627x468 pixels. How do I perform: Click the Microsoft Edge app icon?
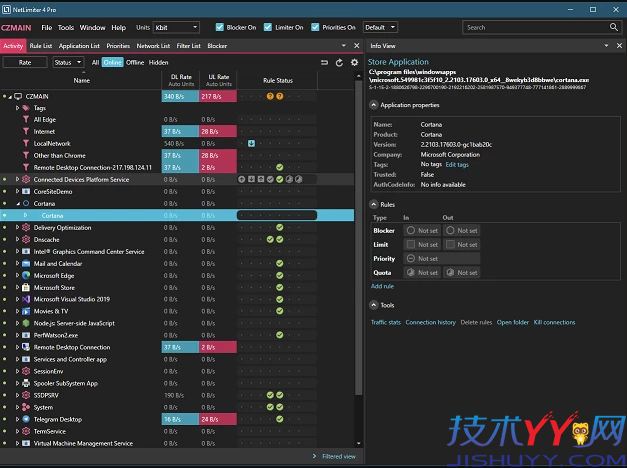pyautogui.click(x=26, y=275)
